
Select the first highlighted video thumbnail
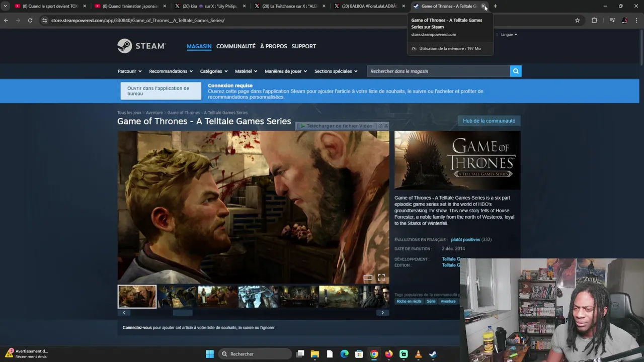tap(137, 297)
